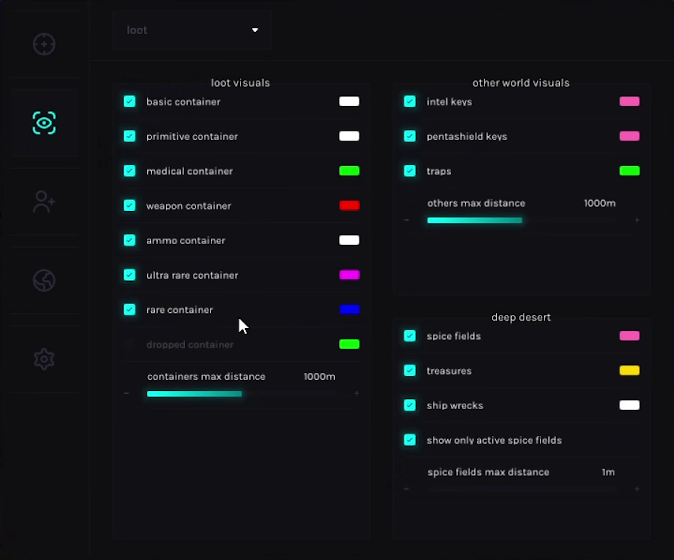The image size is (674, 560).
Task: Click plus icon on spice fields distance
Action: pyautogui.click(x=637, y=489)
